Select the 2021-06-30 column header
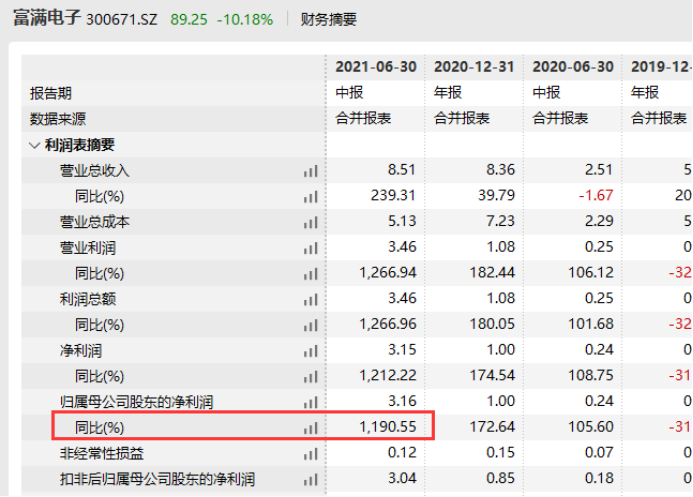 pyautogui.click(x=376, y=67)
